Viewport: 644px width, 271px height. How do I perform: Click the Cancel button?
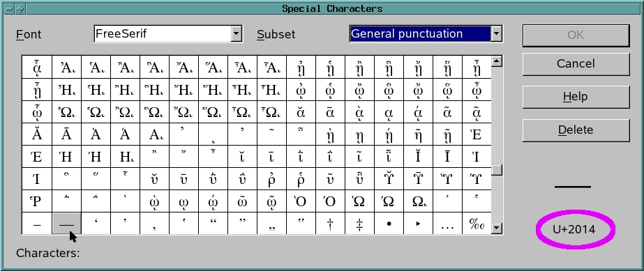(x=576, y=63)
